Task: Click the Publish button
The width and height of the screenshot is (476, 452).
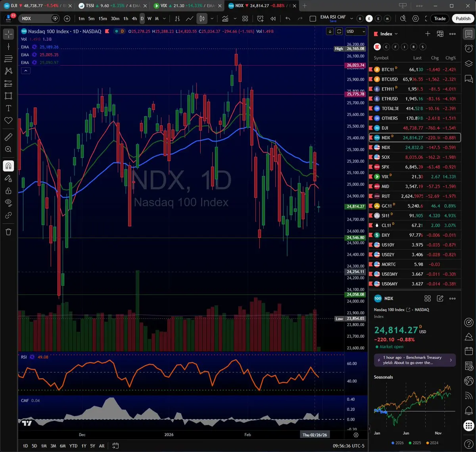Action: [463, 19]
